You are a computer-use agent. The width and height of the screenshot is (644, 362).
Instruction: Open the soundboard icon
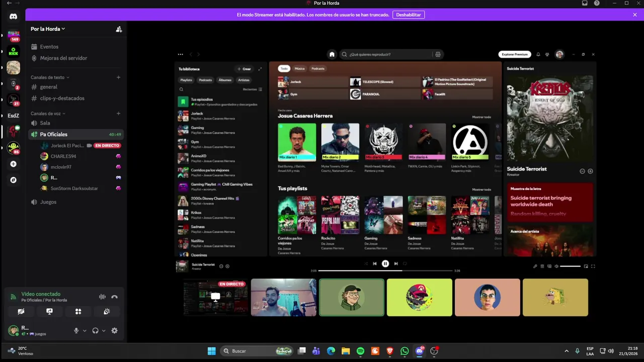(x=107, y=311)
